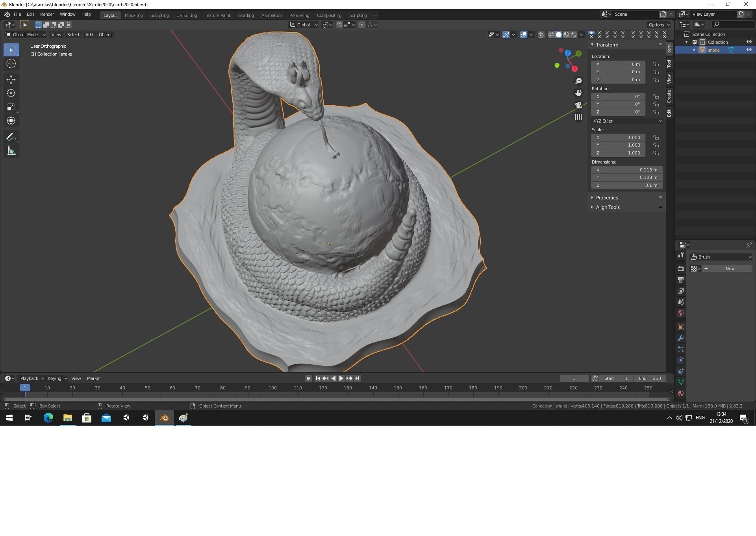Image resolution: width=756 pixels, height=536 pixels.
Task: Select the Annotate tool
Action: [11, 137]
